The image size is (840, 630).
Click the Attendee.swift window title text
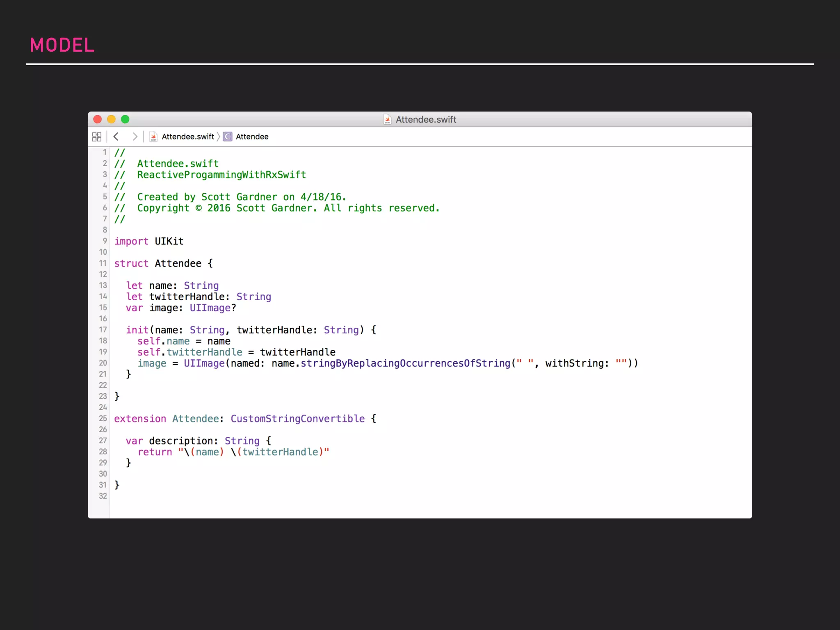[x=426, y=119]
